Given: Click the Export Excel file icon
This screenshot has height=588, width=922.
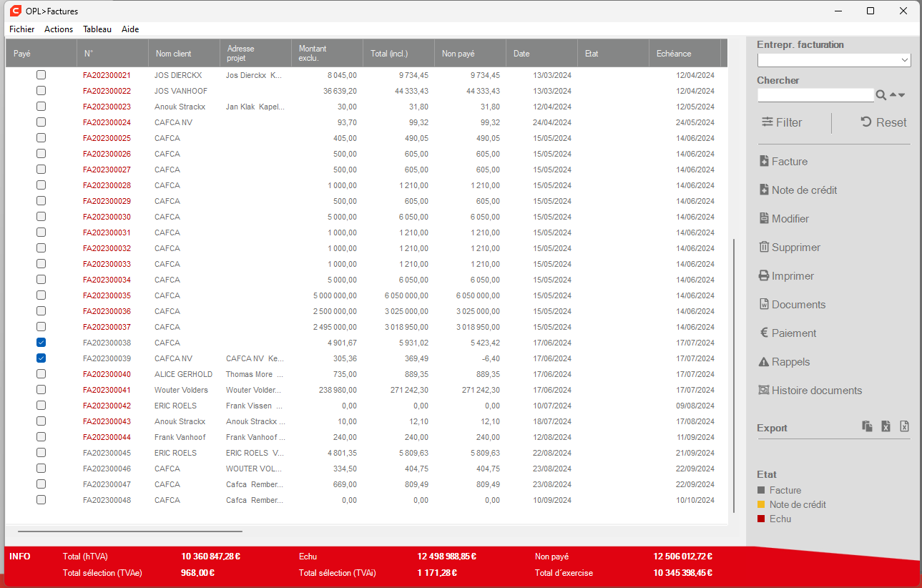Looking at the screenshot, I should (886, 426).
